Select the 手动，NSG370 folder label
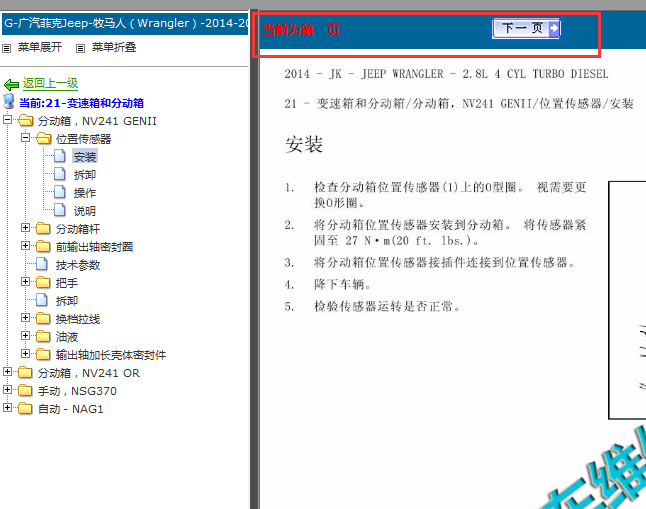This screenshot has height=509, width=646. (77, 391)
